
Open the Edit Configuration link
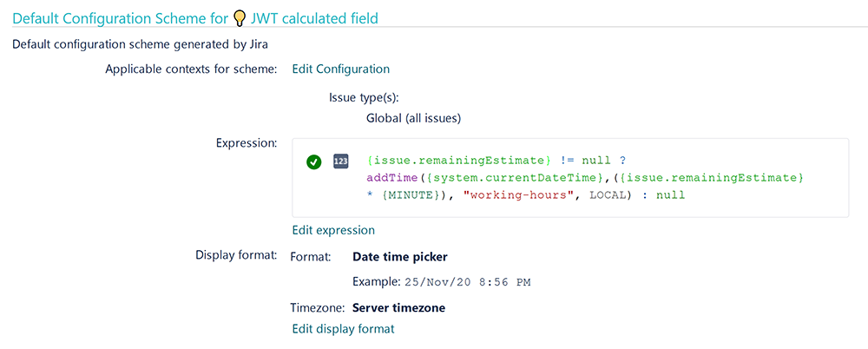[x=340, y=69]
